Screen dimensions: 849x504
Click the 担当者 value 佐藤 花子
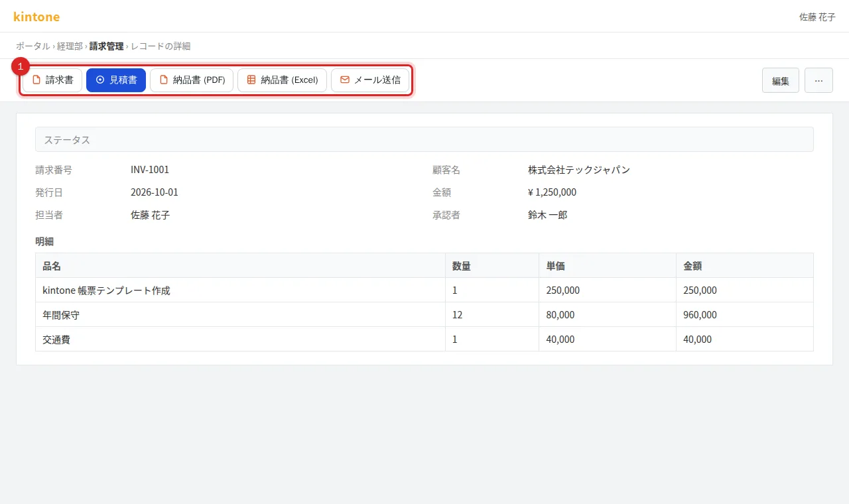[x=150, y=215]
